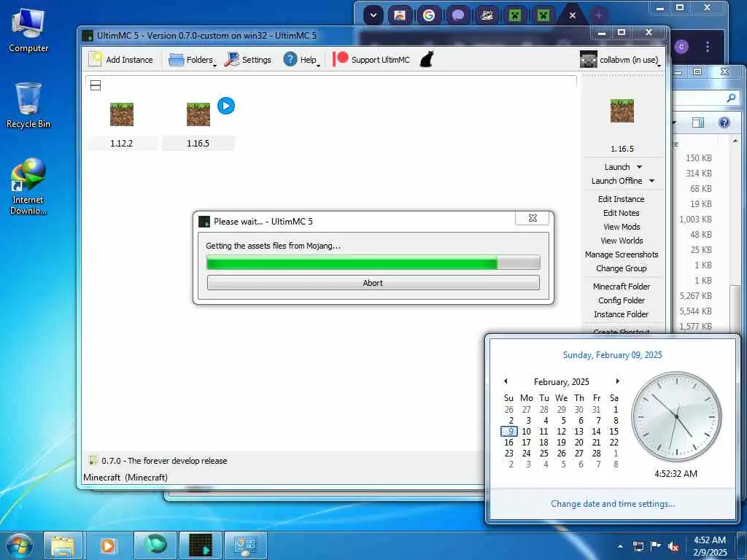Open Edit Notes
The height and width of the screenshot is (560, 747).
pyautogui.click(x=622, y=213)
